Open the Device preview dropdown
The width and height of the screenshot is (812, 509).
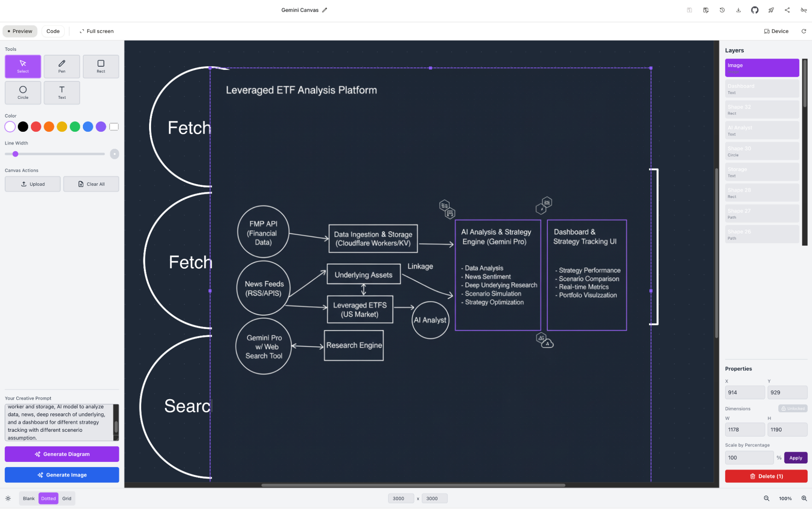click(x=776, y=31)
